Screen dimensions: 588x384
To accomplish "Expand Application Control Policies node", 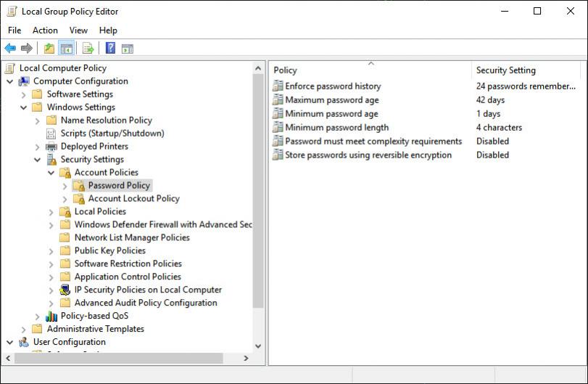I will pos(51,277).
